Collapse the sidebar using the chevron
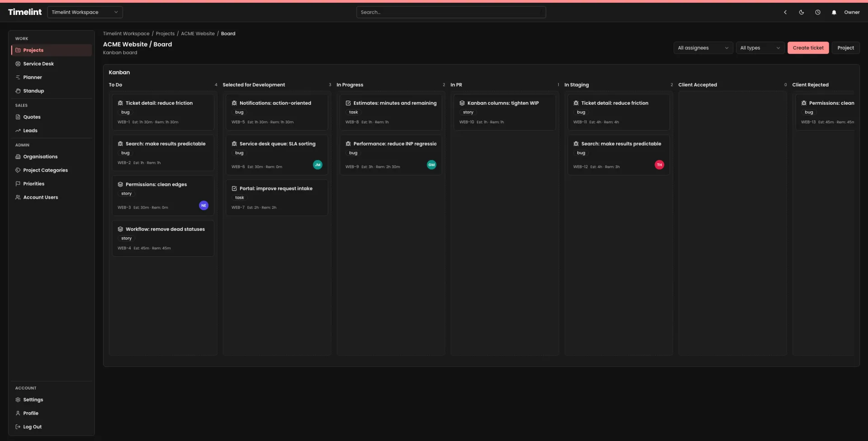 (785, 12)
